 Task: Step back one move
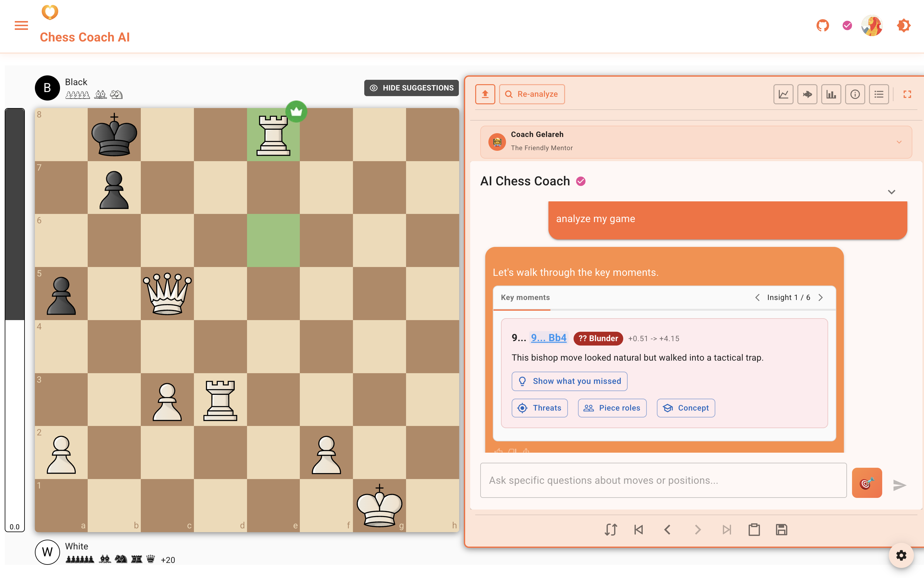pyautogui.click(x=667, y=529)
